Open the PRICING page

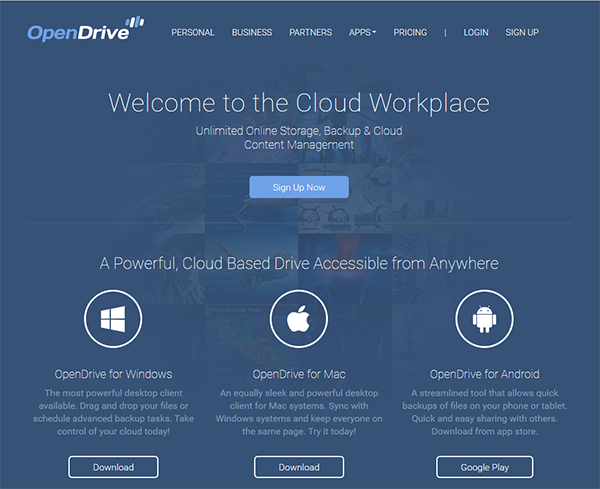point(410,33)
